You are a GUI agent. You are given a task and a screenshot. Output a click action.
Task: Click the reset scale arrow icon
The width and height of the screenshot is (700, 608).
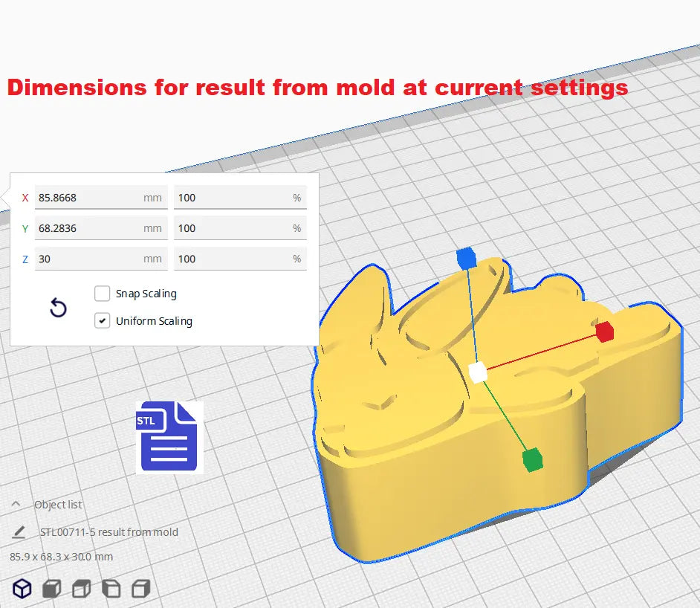coord(58,308)
